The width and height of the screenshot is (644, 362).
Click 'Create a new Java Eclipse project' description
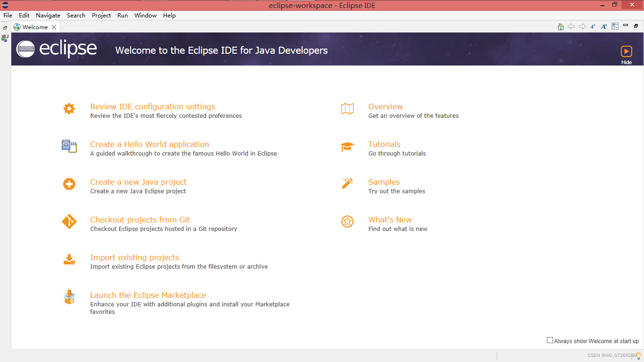click(x=138, y=191)
